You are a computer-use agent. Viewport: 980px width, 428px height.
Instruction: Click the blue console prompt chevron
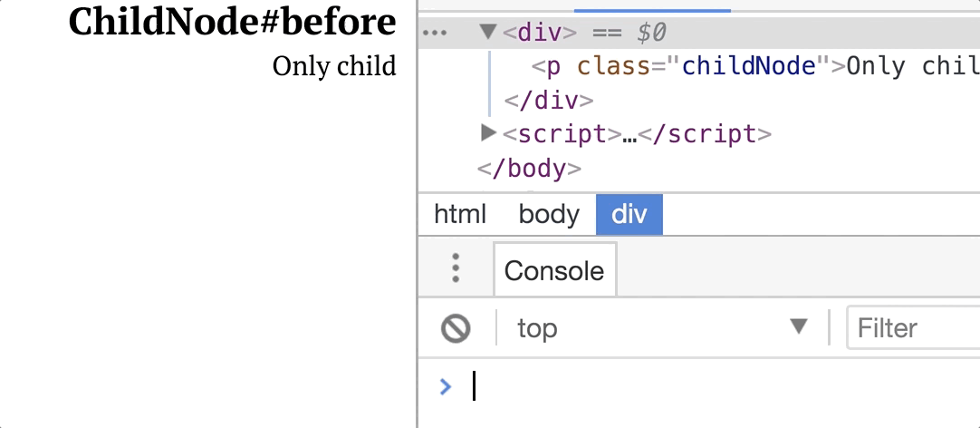tap(446, 386)
